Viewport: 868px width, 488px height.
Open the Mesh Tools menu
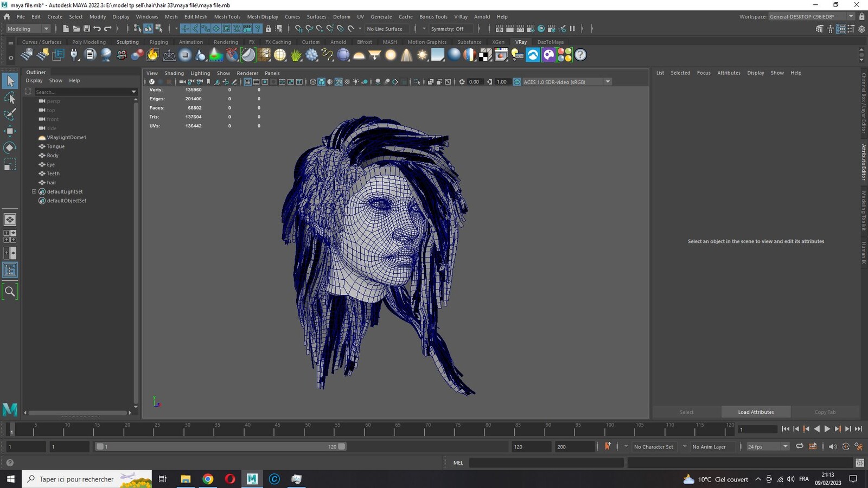tap(227, 17)
